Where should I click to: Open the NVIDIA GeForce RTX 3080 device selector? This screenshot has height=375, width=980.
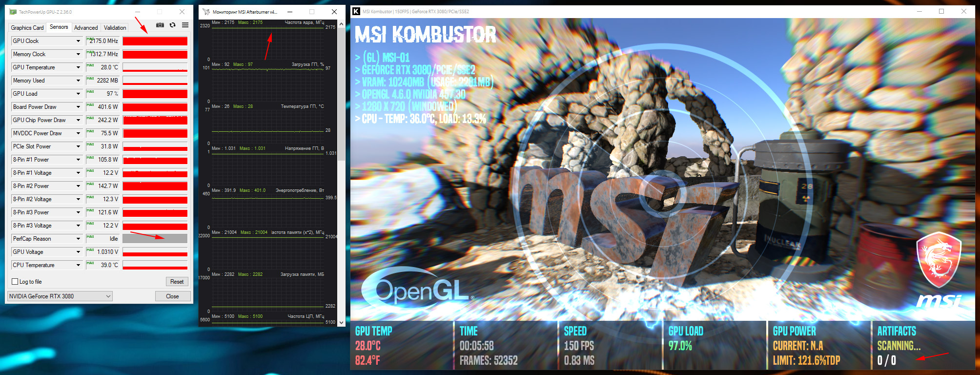[60, 296]
